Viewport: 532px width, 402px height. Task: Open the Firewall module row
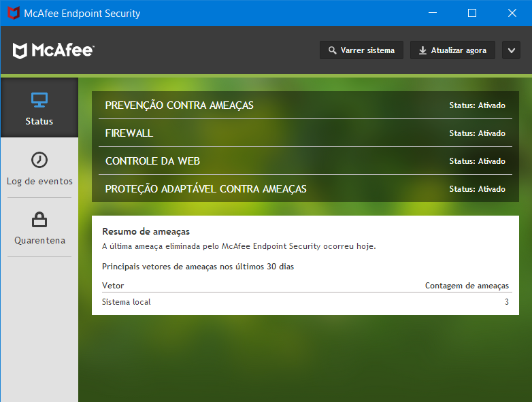[305, 133]
